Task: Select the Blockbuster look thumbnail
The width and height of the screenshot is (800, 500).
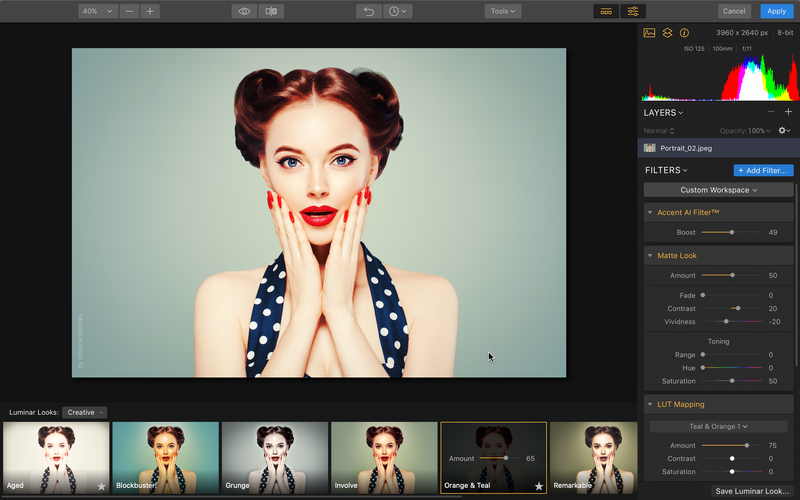Action: [x=165, y=458]
